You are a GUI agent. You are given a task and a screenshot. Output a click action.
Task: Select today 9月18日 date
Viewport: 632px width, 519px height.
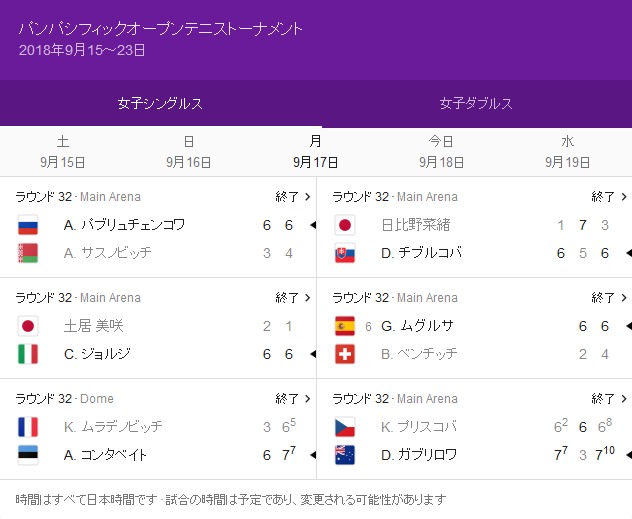(441, 151)
